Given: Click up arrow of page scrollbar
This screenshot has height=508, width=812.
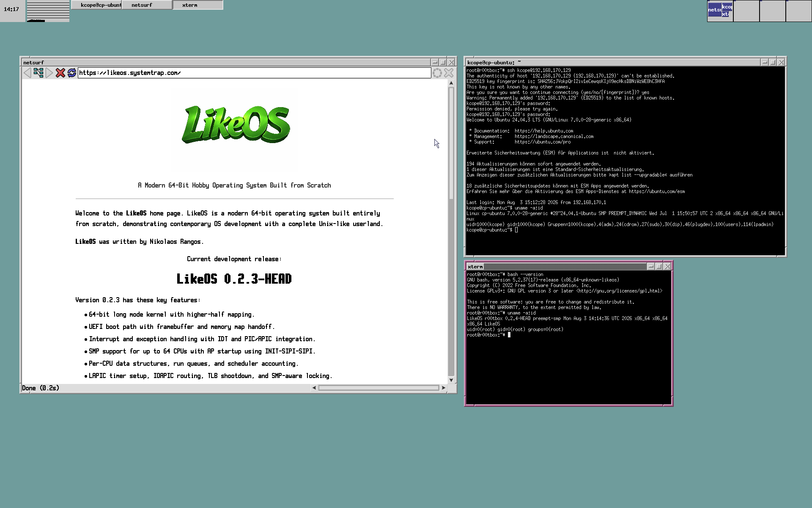Looking at the screenshot, I should click(x=451, y=83).
